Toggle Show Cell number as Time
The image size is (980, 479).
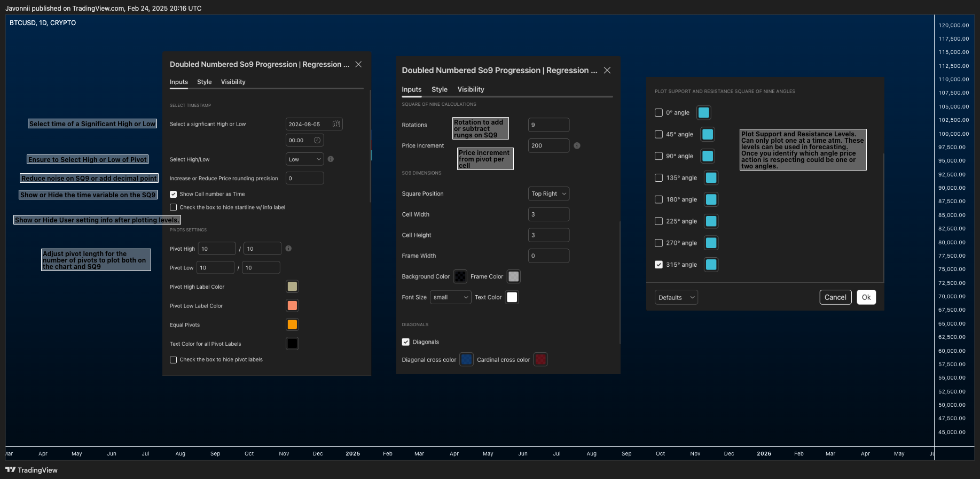coord(173,194)
